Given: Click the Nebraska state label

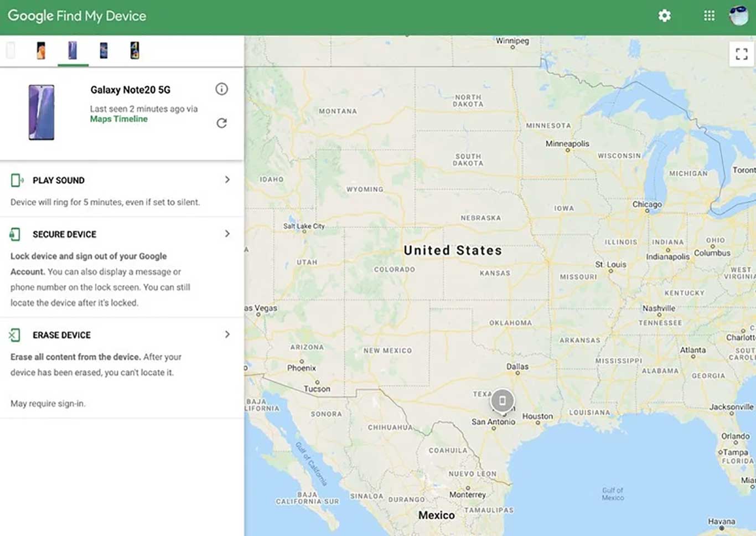Looking at the screenshot, I should click(x=480, y=218).
